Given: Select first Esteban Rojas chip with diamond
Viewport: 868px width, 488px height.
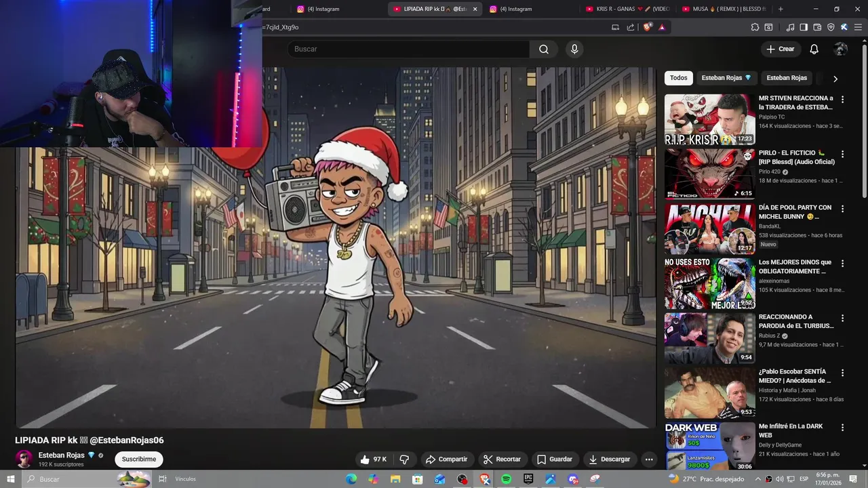Looking at the screenshot, I should coord(726,78).
